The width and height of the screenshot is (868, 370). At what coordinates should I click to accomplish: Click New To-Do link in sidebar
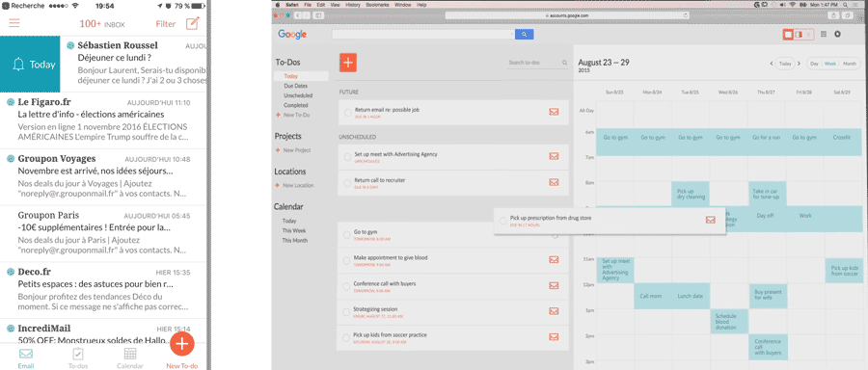tap(293, 115)
